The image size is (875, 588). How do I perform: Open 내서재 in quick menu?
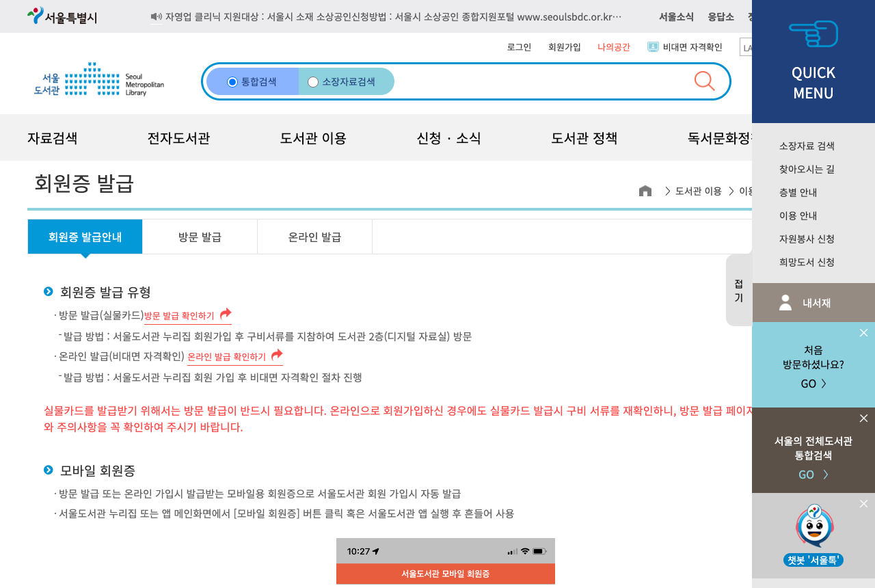coord(813,303)
